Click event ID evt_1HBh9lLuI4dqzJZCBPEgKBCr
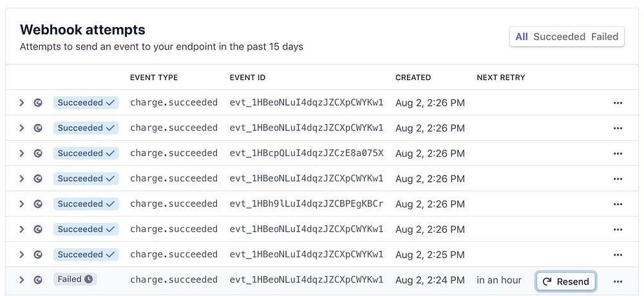644x296 pixels. coord(307,204)
